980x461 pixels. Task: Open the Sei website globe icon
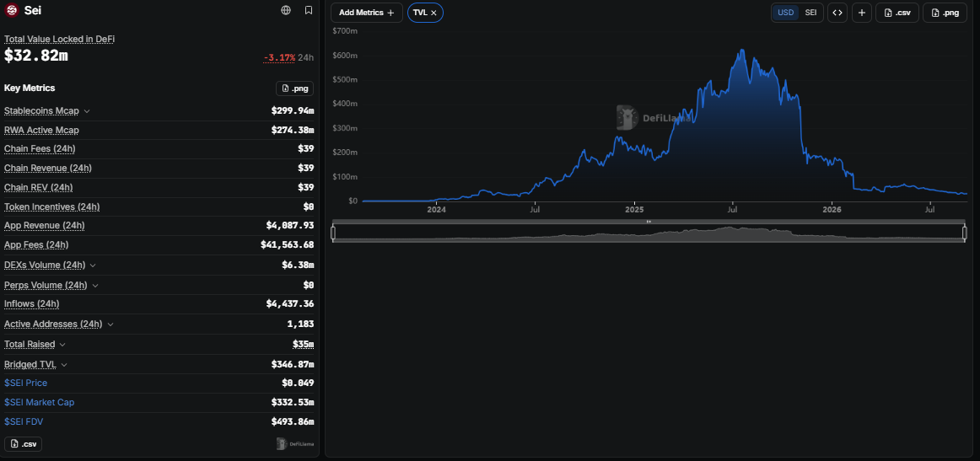(286, 10)
